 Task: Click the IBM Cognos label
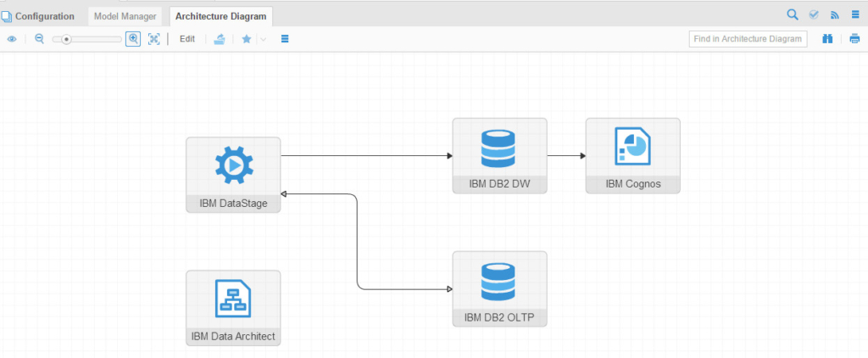633,184
